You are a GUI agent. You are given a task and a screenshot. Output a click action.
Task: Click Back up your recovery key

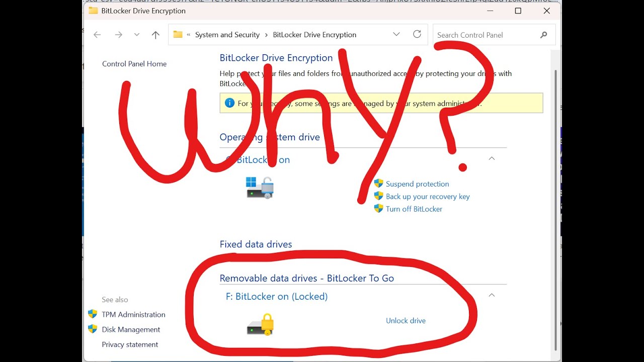point(428,197)
